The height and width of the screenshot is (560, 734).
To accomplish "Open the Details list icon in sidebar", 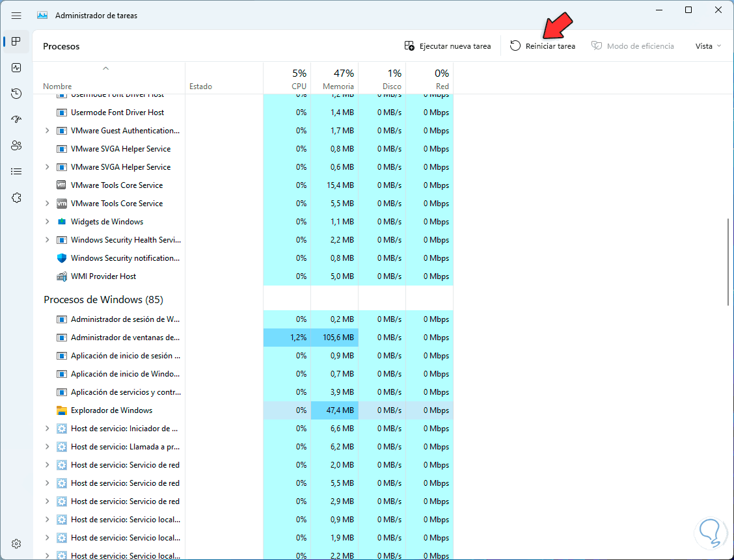I will point(16,171).
